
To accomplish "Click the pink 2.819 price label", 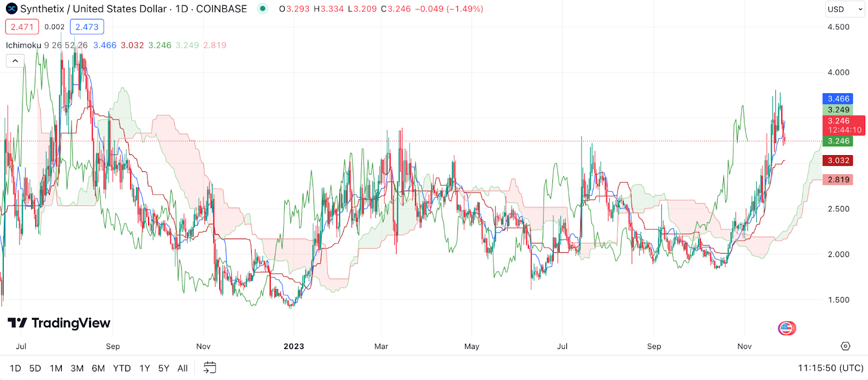I will tap(838, 179).
